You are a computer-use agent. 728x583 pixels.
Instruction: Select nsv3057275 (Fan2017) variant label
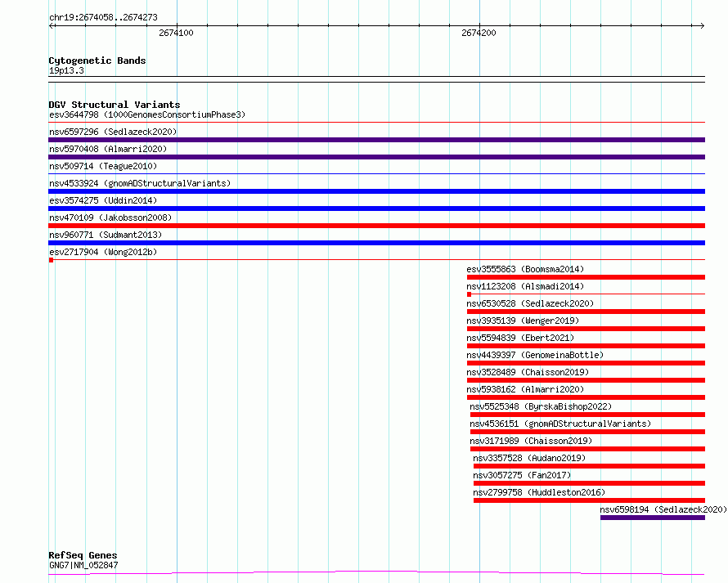pyautogui.click(x=522, y=475)
